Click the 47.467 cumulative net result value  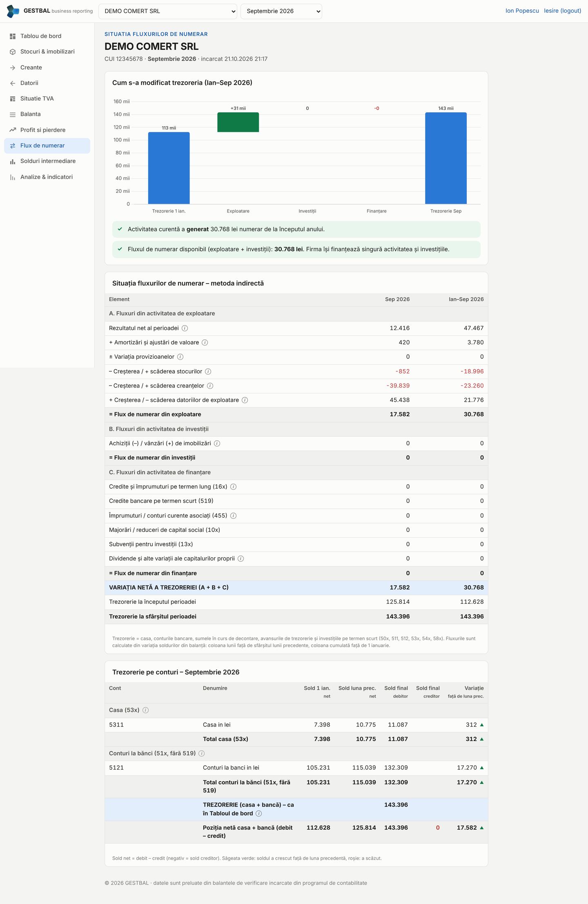(474, 328)
